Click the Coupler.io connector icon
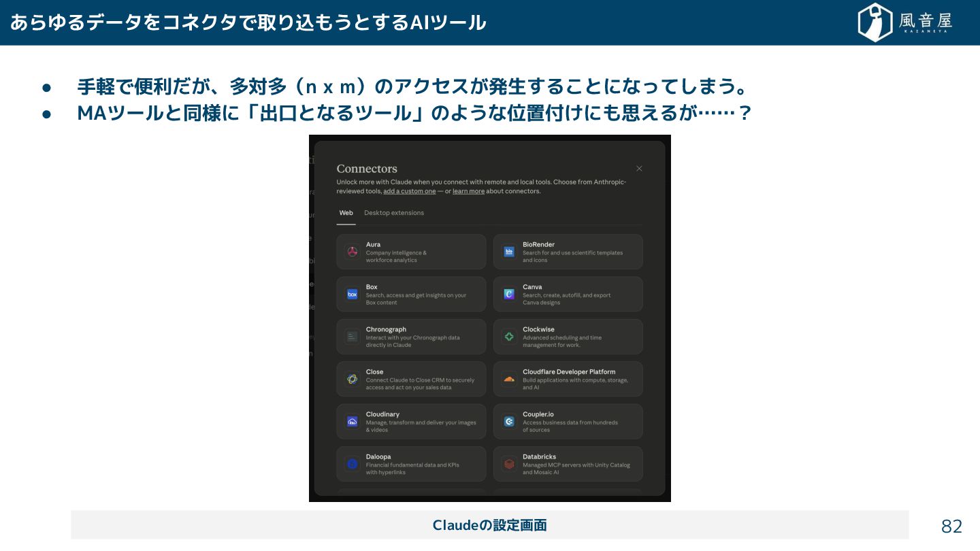Image resolution: width=980 pixels, height=551 pixels. coord(509,422)
